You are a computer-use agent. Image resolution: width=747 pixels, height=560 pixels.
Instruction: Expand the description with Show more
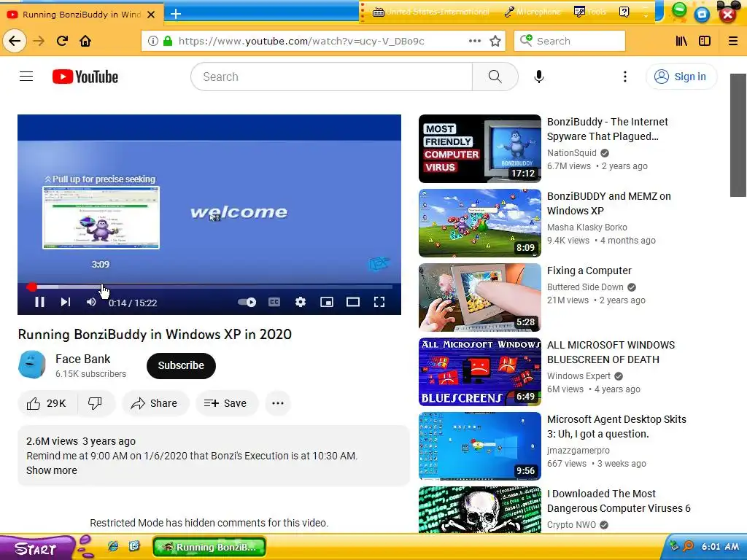(52, 470)
